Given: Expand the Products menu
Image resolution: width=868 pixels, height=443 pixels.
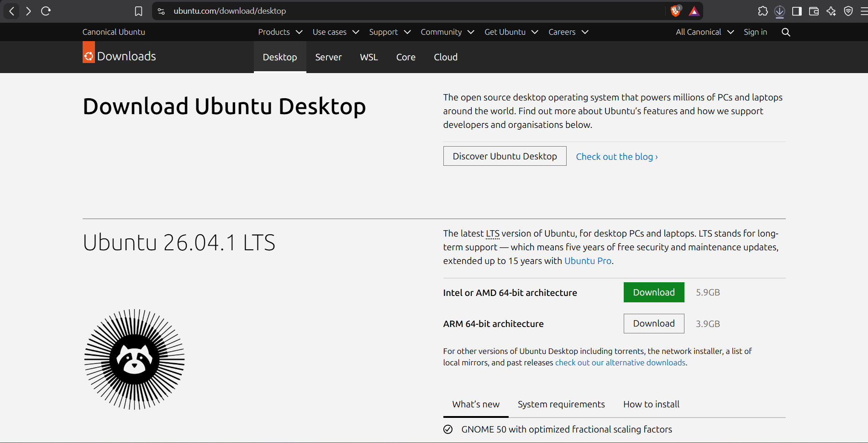Looking at the screenshot, I should (280, 32).
